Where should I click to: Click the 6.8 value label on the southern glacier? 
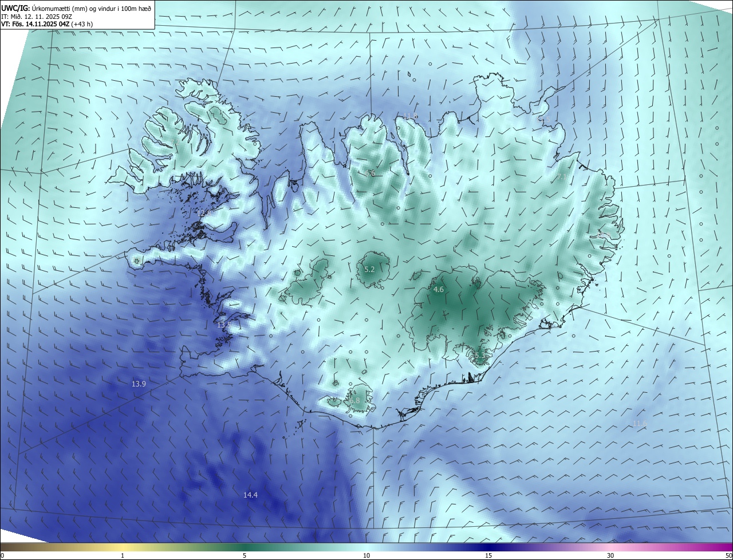354,401
